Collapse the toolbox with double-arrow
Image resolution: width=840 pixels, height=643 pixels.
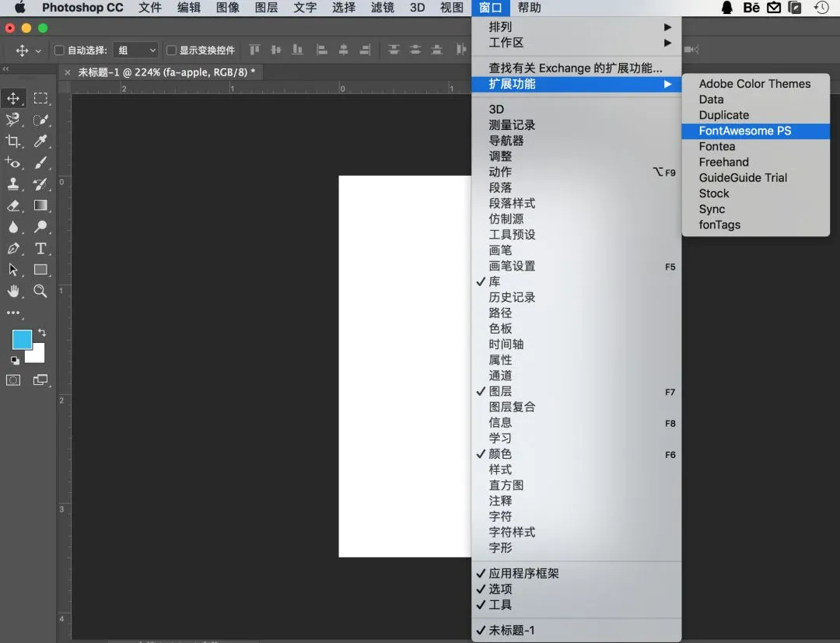click(x=6, y=69)
